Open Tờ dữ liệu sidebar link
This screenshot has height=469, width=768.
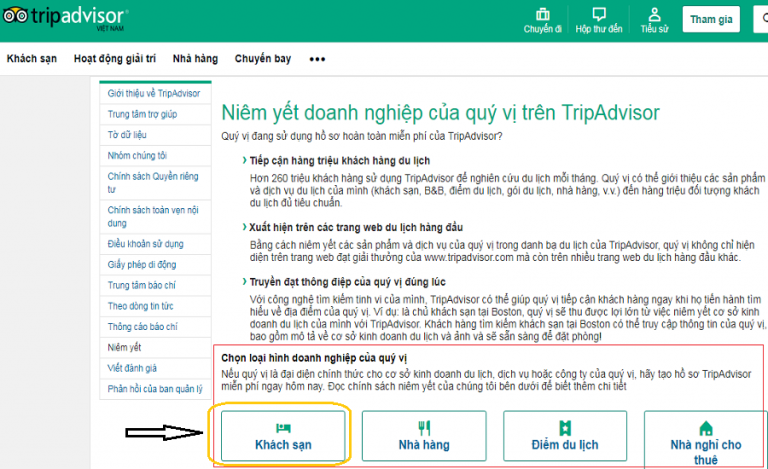coord(127,135)
